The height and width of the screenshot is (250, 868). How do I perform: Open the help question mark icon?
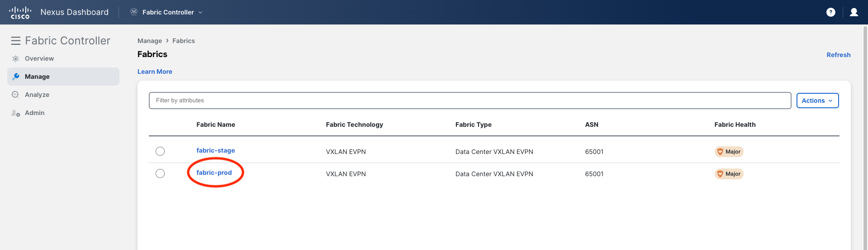(x=831, y=12)
